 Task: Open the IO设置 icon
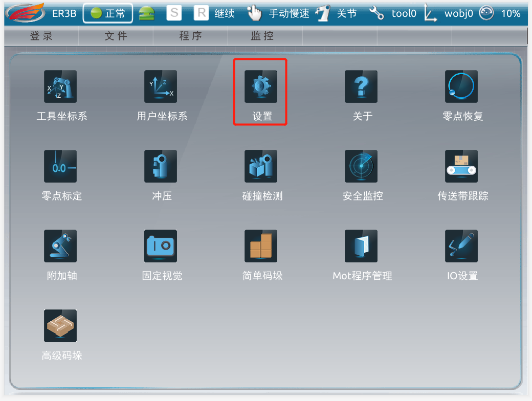pos(461,246)
